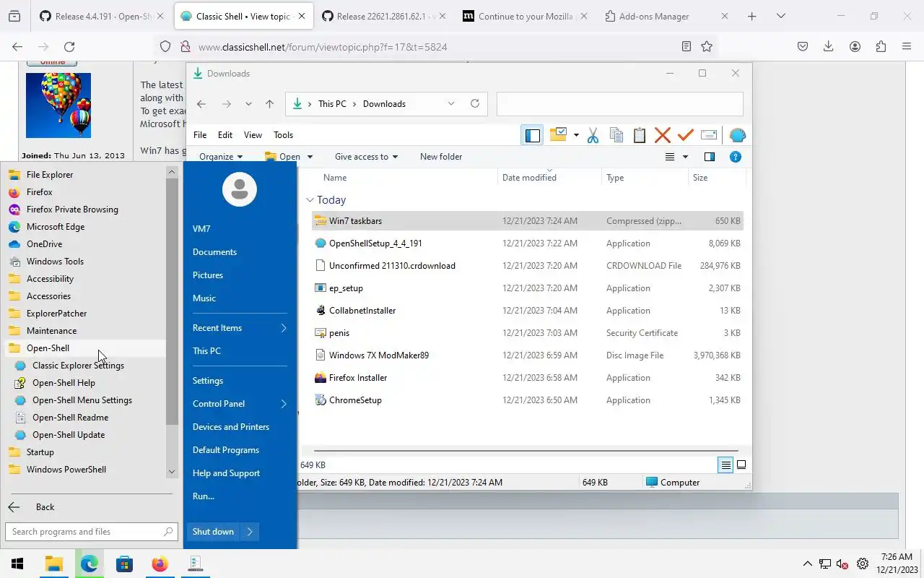Click the orange checkmark Properties icon
This screenshot has height=578, width=924.
[x=686, y=135]
